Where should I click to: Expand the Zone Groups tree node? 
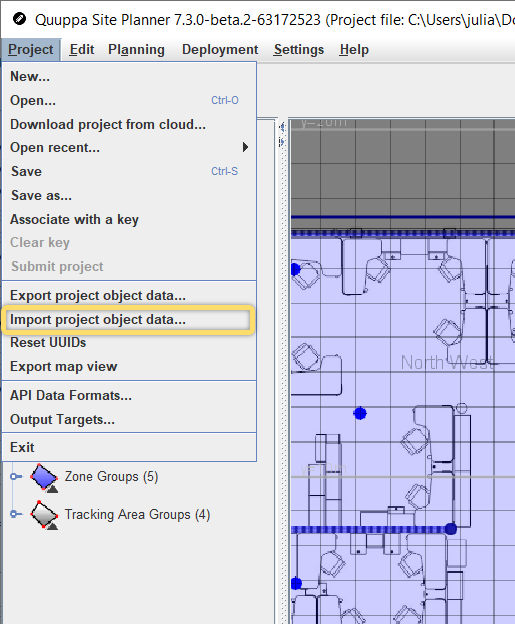coord(16,476)
